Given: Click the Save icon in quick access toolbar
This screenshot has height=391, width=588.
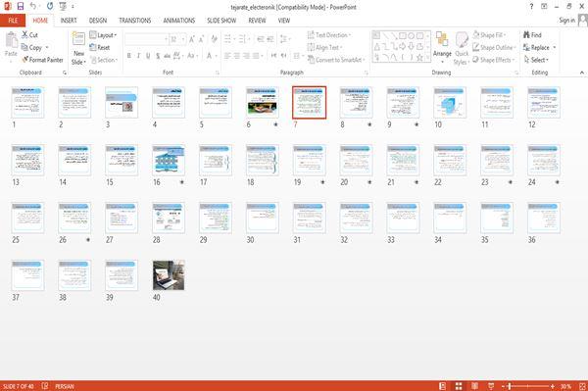Looking at the screenshot, I should pos(21,7).
